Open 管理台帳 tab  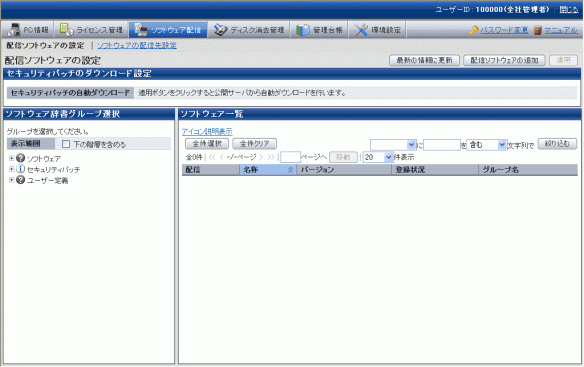coord(319,30)
